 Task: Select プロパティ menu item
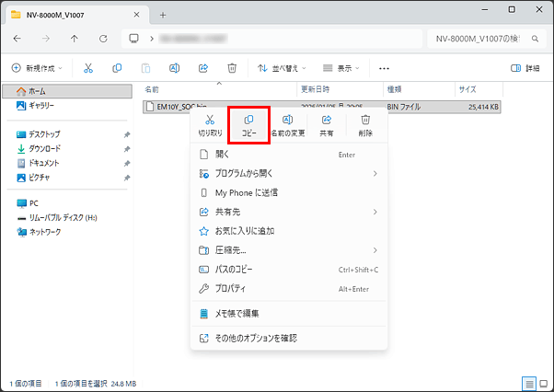pos(289,289)
